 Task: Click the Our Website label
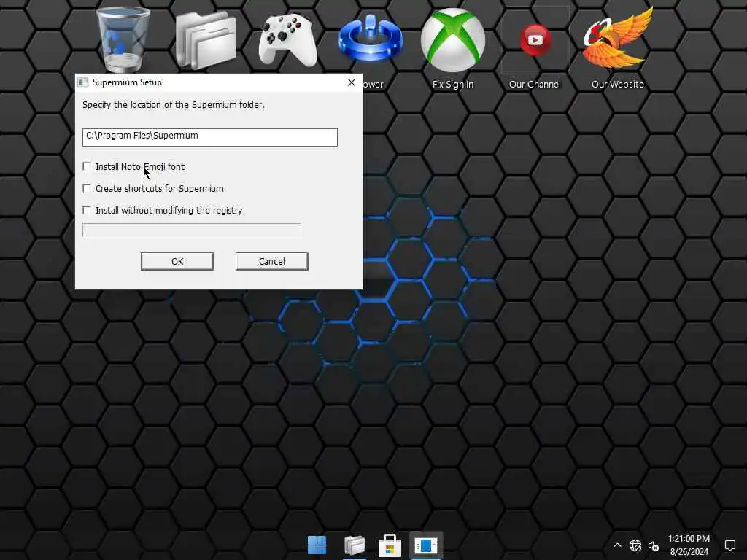point(617,85)
